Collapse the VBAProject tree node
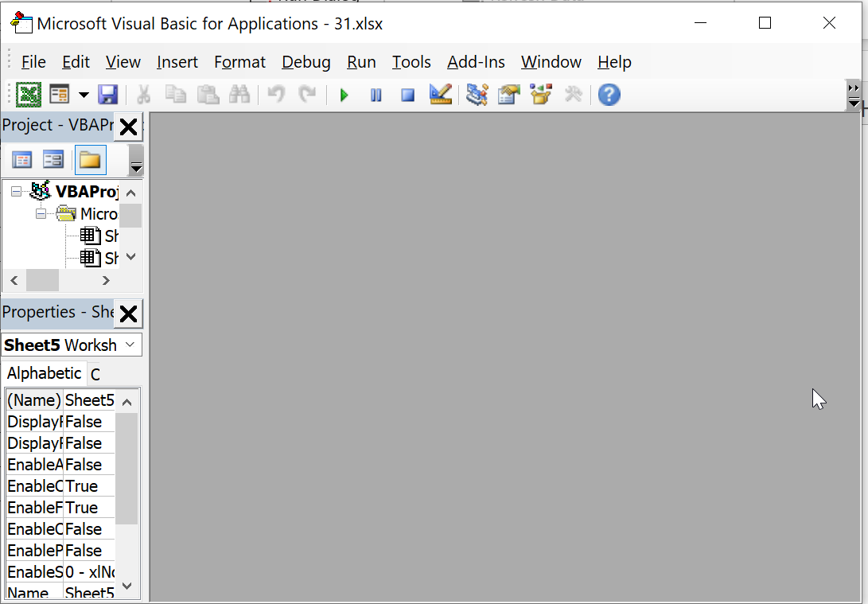 coord(16,192)
